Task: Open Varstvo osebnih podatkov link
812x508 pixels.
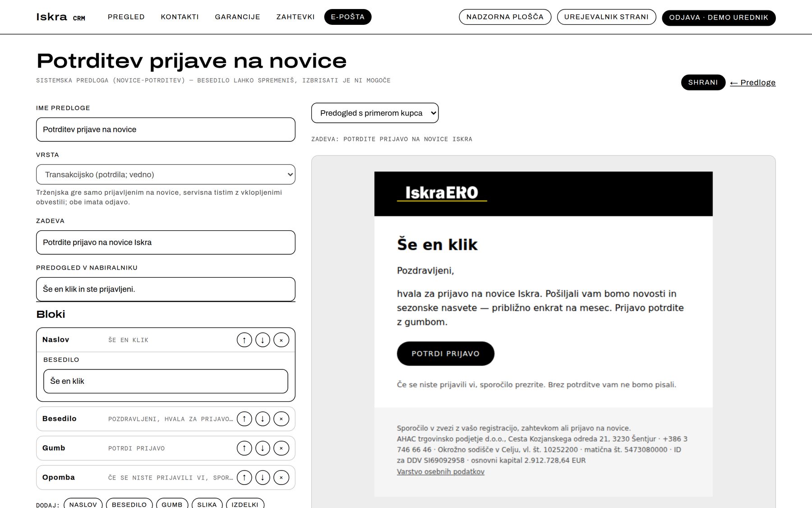Action: coord(441,471)
